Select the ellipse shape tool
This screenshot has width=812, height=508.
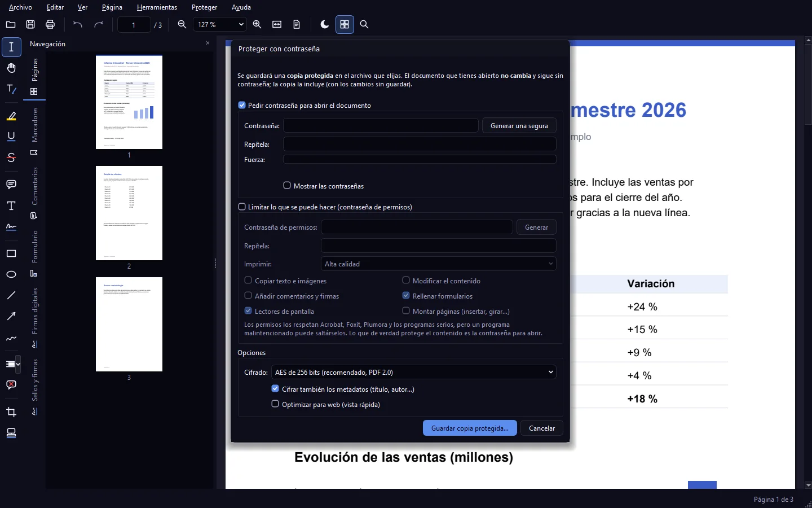coord(11,274)
